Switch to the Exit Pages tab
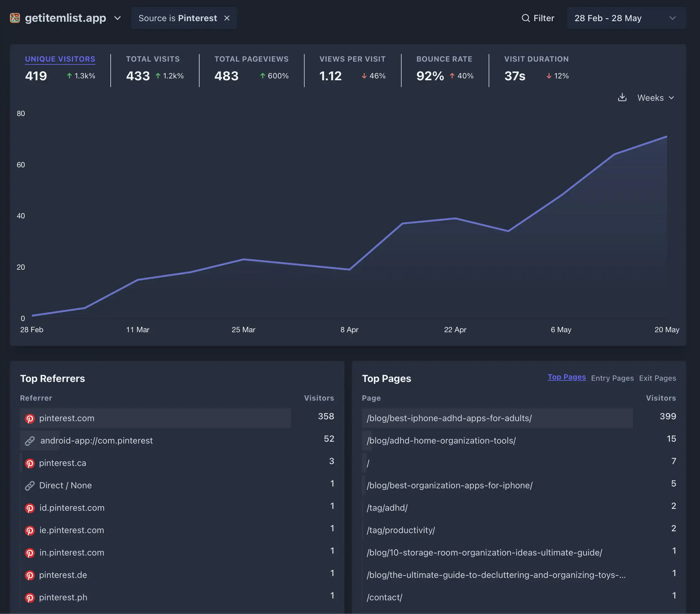Screen dimensions: 700x614 point(657,378)
